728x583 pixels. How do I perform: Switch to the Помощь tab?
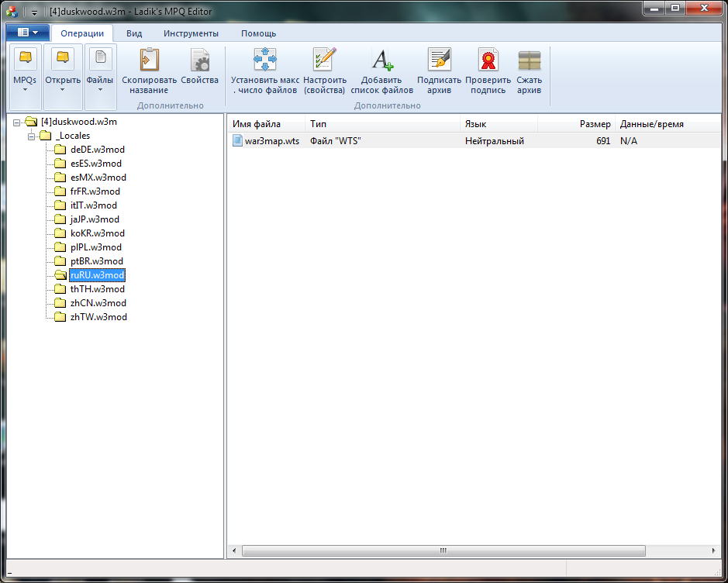(x=259, y=33)
